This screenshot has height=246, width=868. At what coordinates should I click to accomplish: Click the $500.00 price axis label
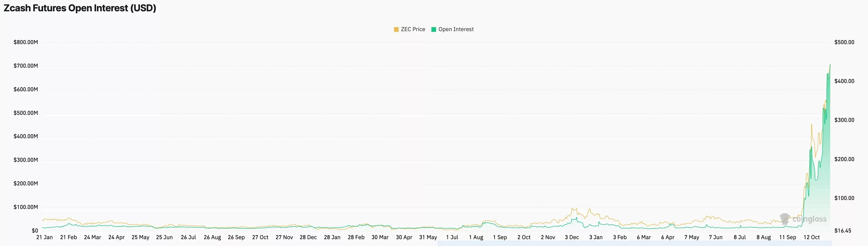(844, 42)
